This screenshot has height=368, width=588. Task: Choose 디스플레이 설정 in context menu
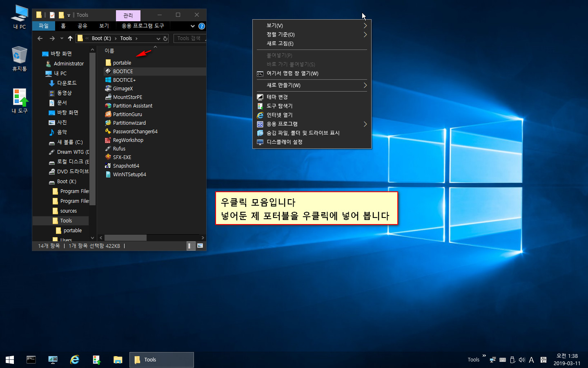tap(312, 142)
